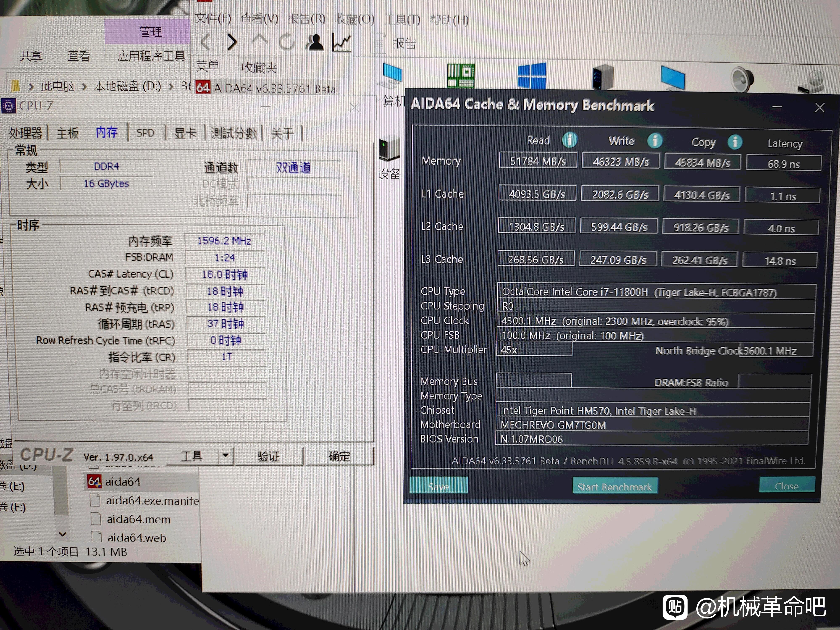Click the 验证 button in CPU-Z

269,456
